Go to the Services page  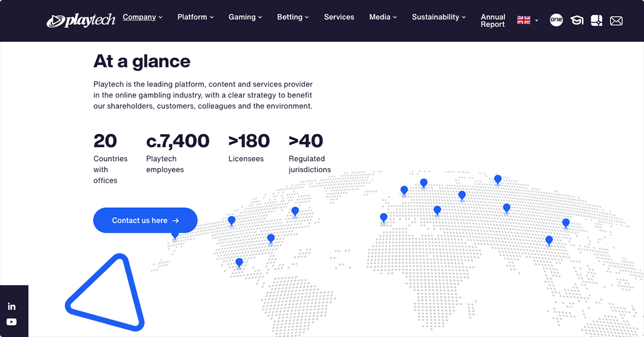point(339,17)
